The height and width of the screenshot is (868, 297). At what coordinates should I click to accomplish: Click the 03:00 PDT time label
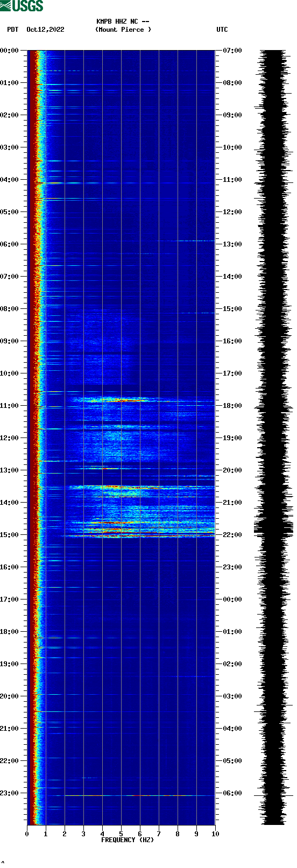9,147
